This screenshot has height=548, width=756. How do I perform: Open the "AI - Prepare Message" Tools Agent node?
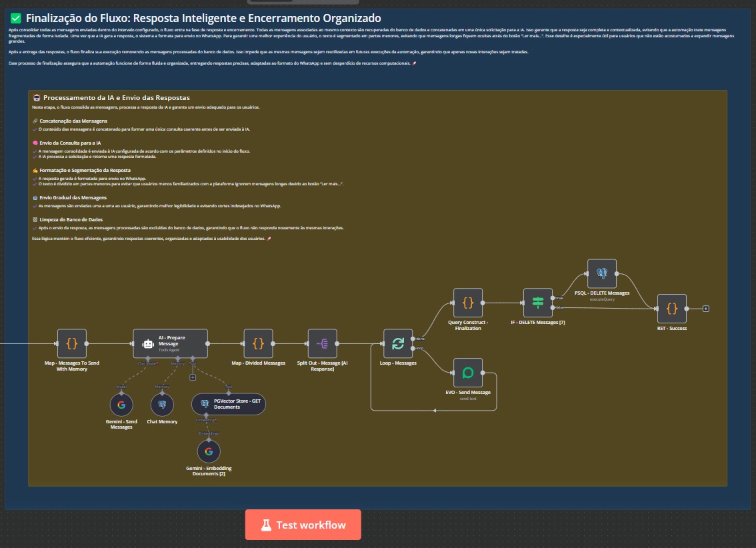(170, 342)
